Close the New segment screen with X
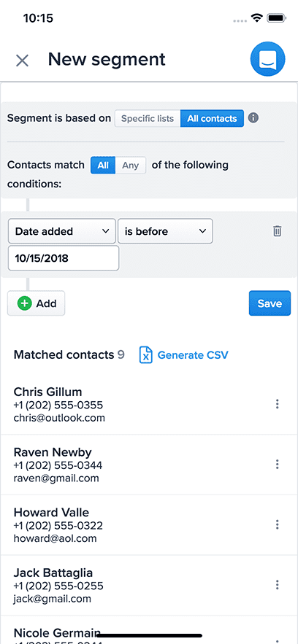The image size is (298, 644). [22, 61]
